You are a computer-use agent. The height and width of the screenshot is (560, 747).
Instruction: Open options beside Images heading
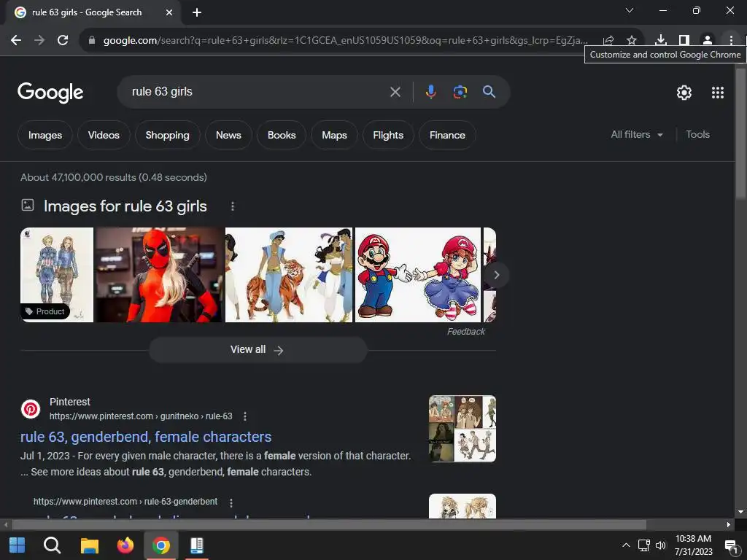pos(233,206)
